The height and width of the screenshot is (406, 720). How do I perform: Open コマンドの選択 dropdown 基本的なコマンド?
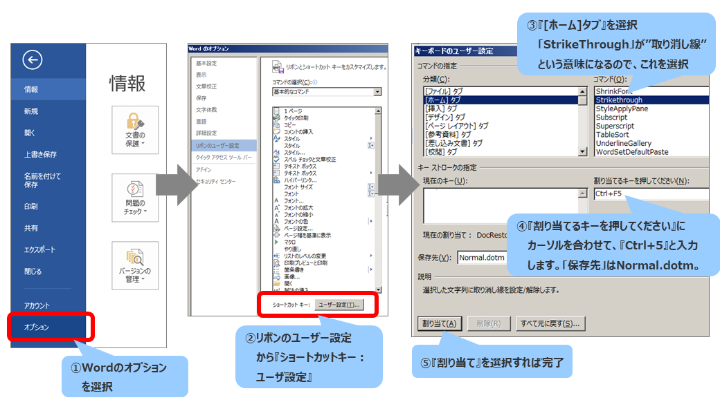click(x=326, y=92)
